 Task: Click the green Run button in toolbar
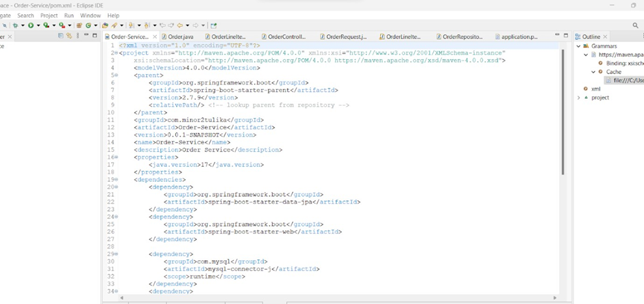click(x=31, y=25)
